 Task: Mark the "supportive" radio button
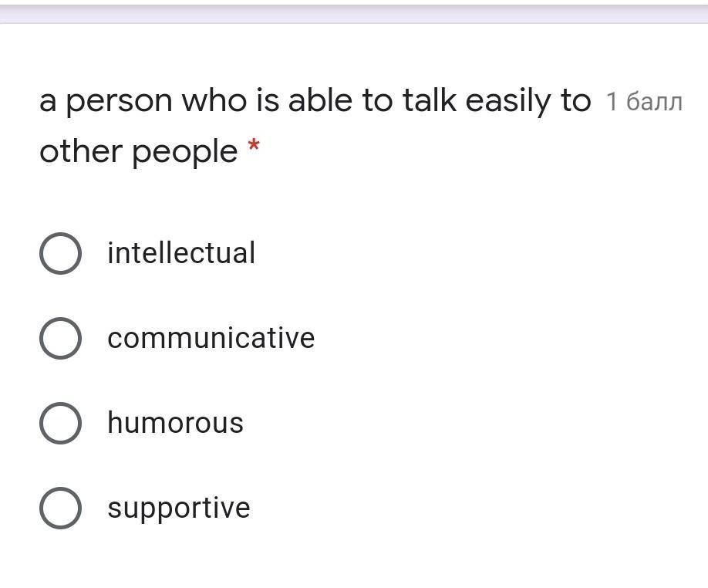click(60, 508)
